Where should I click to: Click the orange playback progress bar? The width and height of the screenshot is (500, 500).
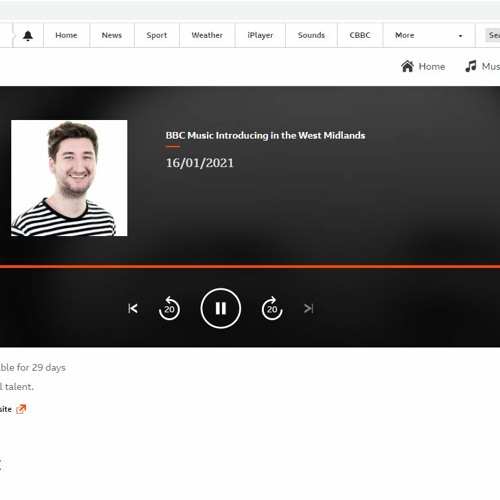point(250,266)
